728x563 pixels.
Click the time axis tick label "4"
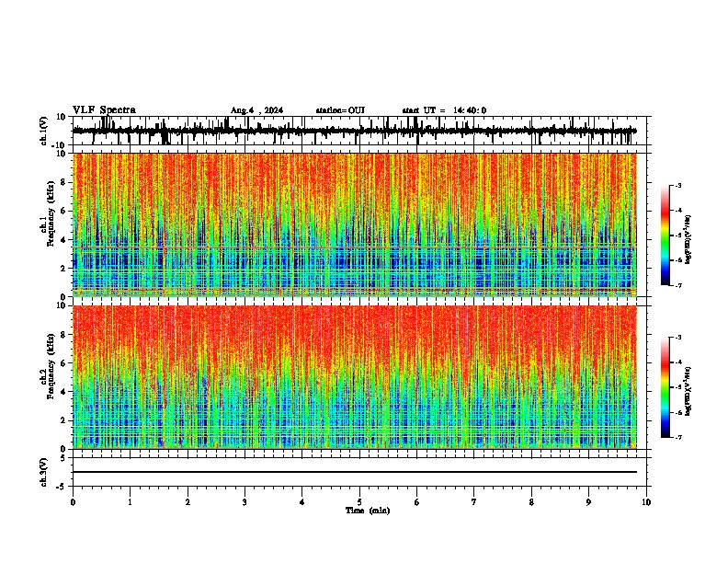coord(302,502)
